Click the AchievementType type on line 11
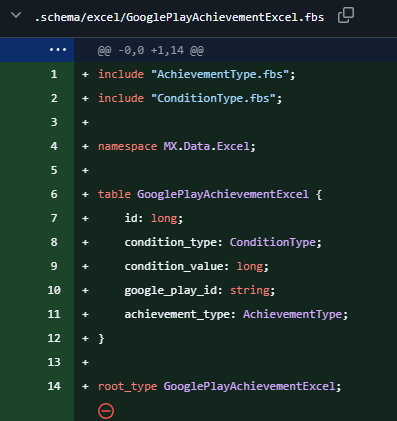 point(292,314)
